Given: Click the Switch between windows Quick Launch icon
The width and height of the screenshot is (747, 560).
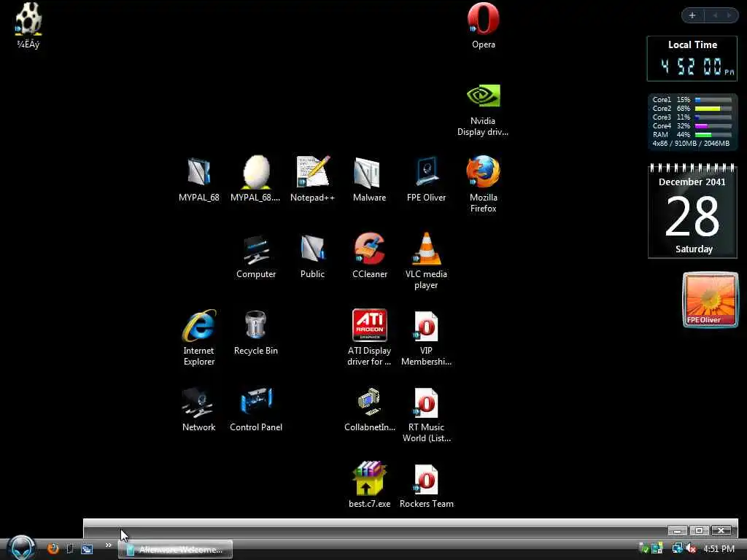Looking at the screenshot, I should point(87,549).
